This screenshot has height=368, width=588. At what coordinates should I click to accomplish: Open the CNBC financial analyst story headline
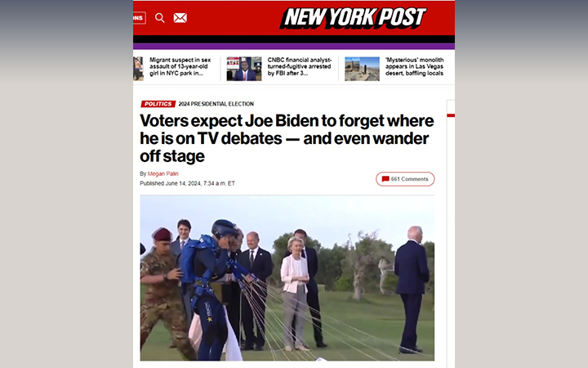click(299, 66)
